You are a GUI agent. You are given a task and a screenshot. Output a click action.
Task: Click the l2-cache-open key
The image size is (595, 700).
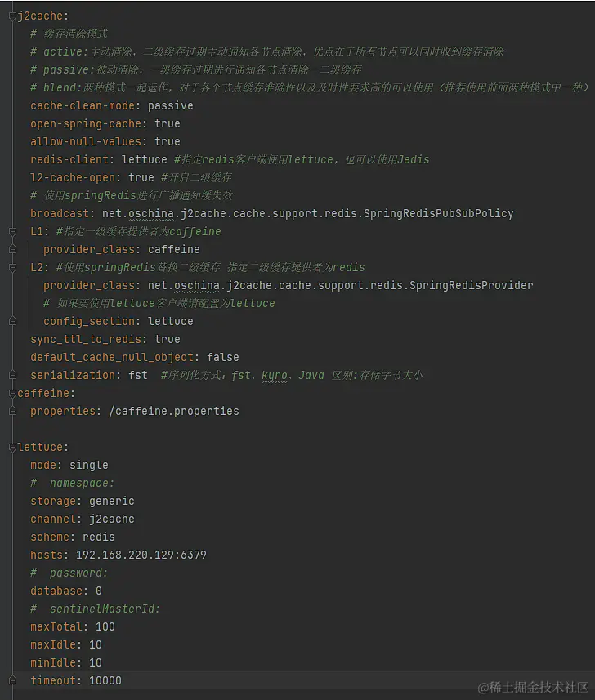73,178
